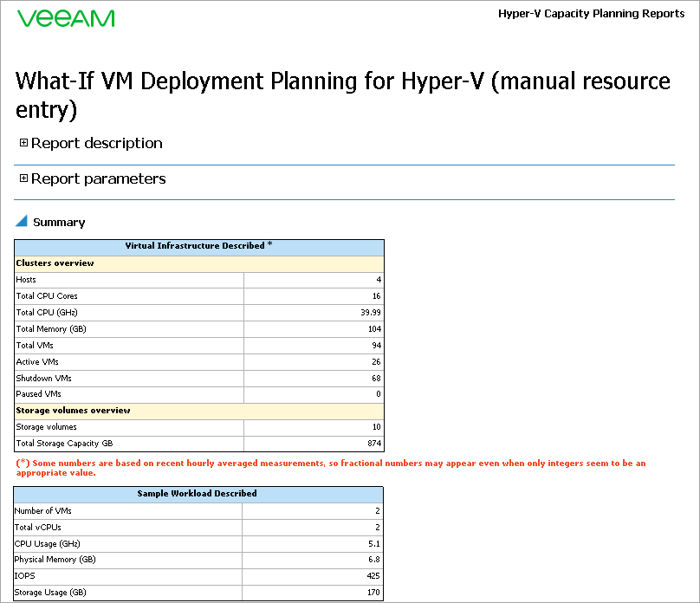Select the Storage volumes row label
This screenshot has width=700, height=603.
[x=47, y=427]
